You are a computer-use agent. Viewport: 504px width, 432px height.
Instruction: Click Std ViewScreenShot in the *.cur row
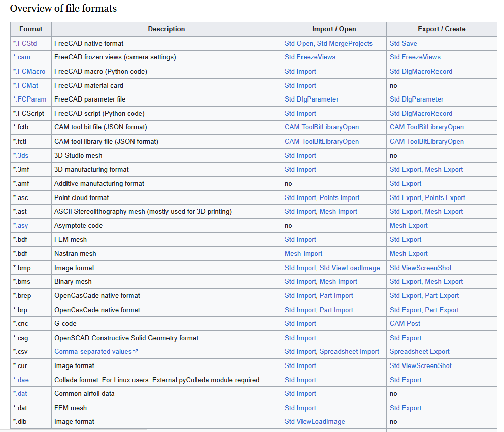pos(421,366)
